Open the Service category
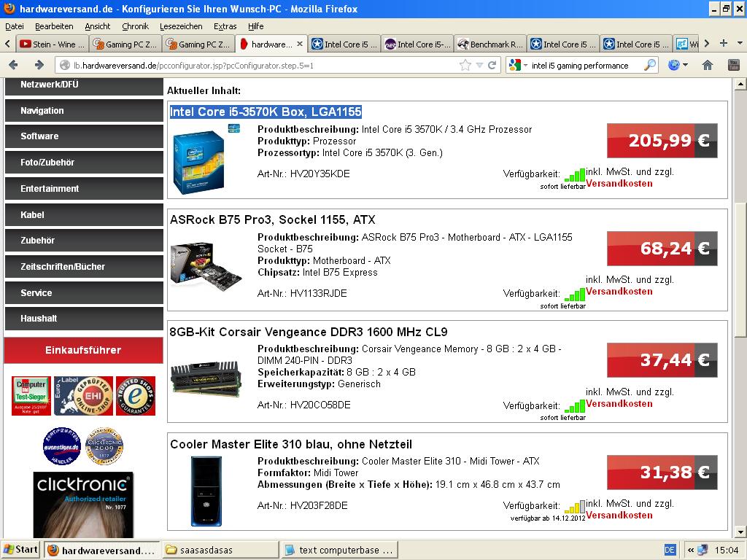The width and height of the screenshot is (747, 560). 84,293
